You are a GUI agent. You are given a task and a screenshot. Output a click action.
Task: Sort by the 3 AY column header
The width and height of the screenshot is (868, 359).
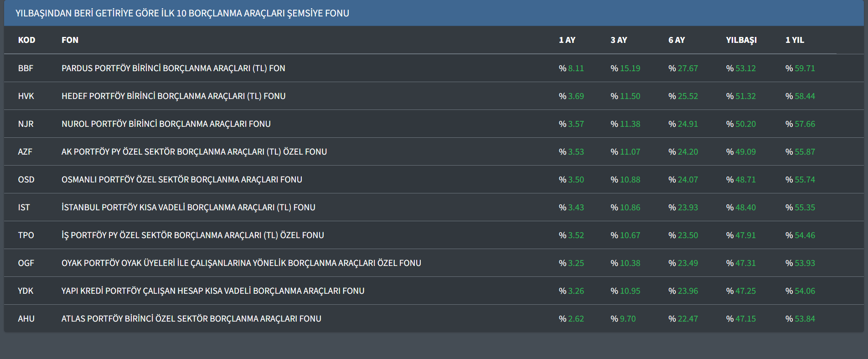click(619, 40)
